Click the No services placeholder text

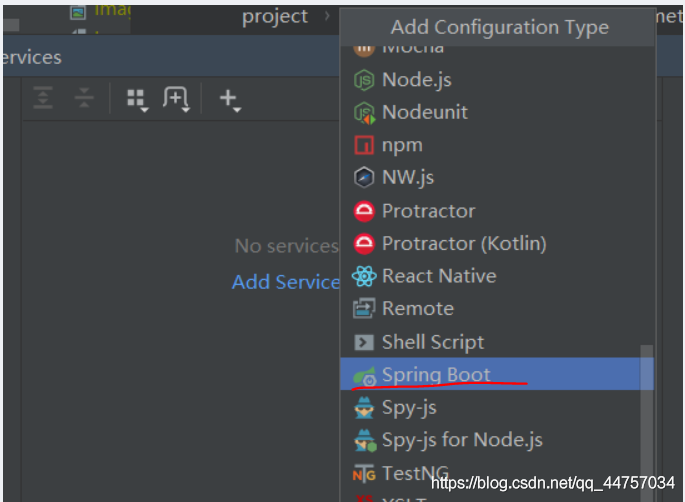[x=287, y=246]
